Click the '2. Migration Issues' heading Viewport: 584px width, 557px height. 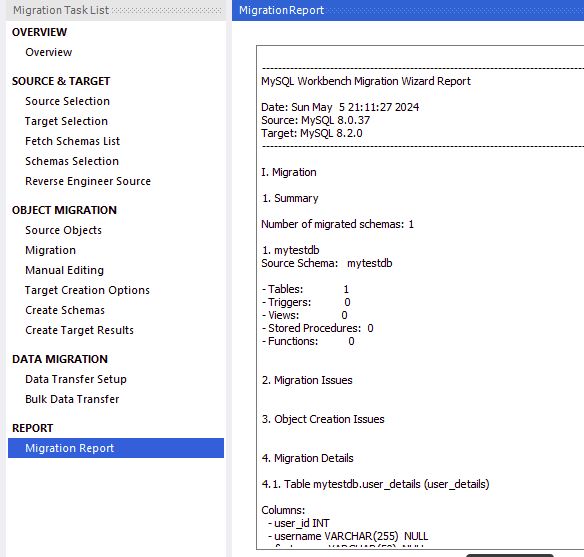[x=307, y=380]
